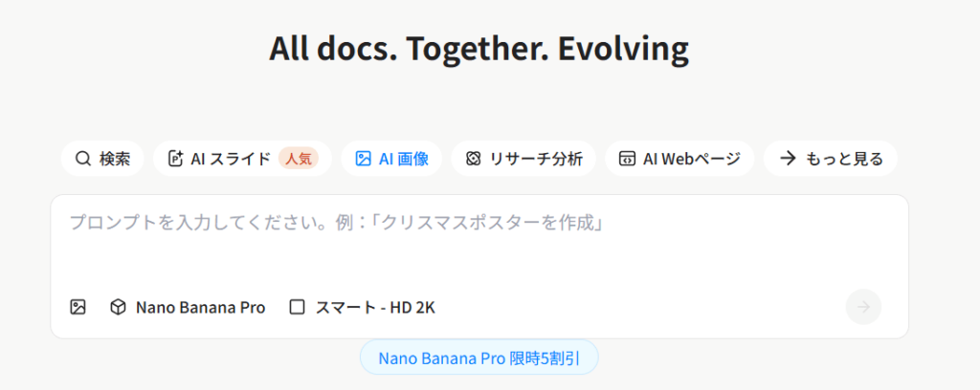980x390 pixels.
Task: Click the magnifier icon in the 検索 chip
Action: [x=83, y=159]
